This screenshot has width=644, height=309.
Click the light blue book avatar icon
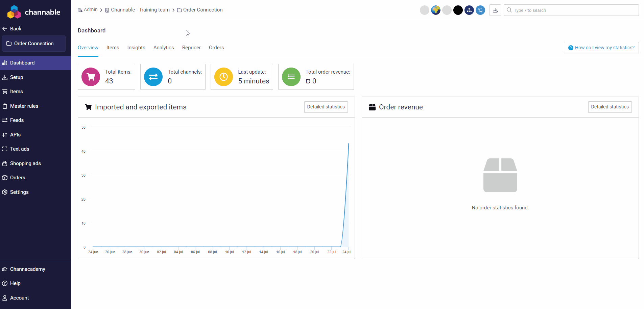(480, 10)
